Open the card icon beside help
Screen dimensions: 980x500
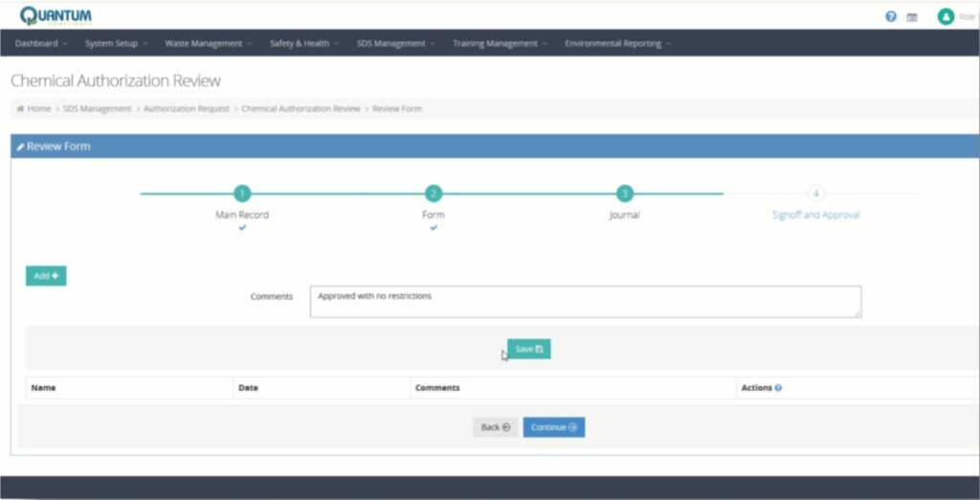pos(912,17)
